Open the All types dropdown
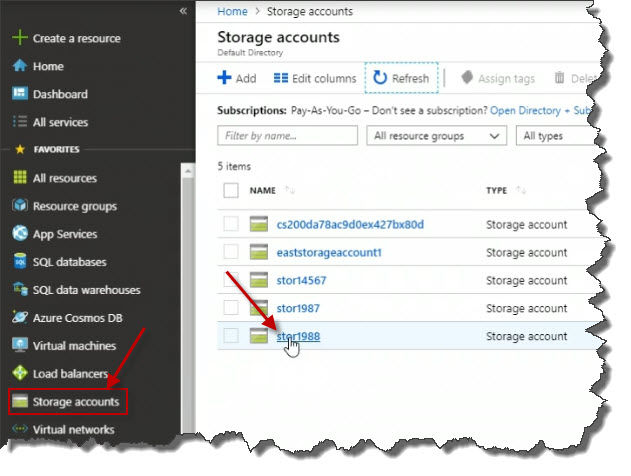The image size is (631, 476). pos(557,136)
